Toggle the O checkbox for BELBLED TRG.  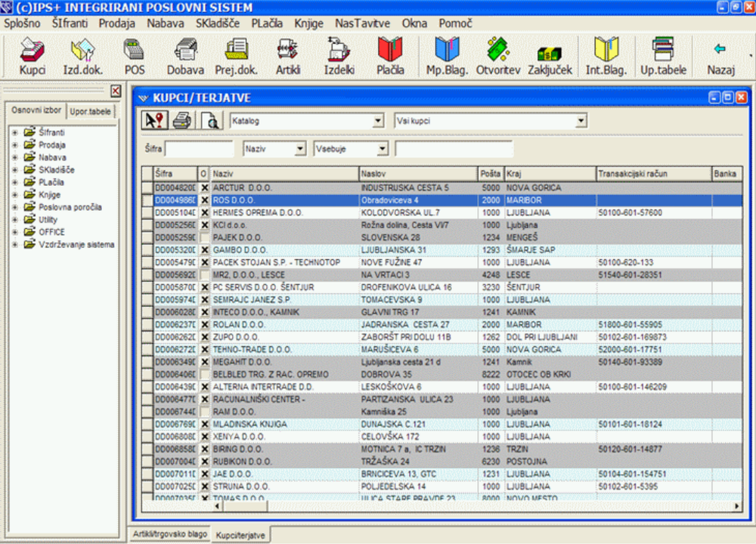point(204,375)
